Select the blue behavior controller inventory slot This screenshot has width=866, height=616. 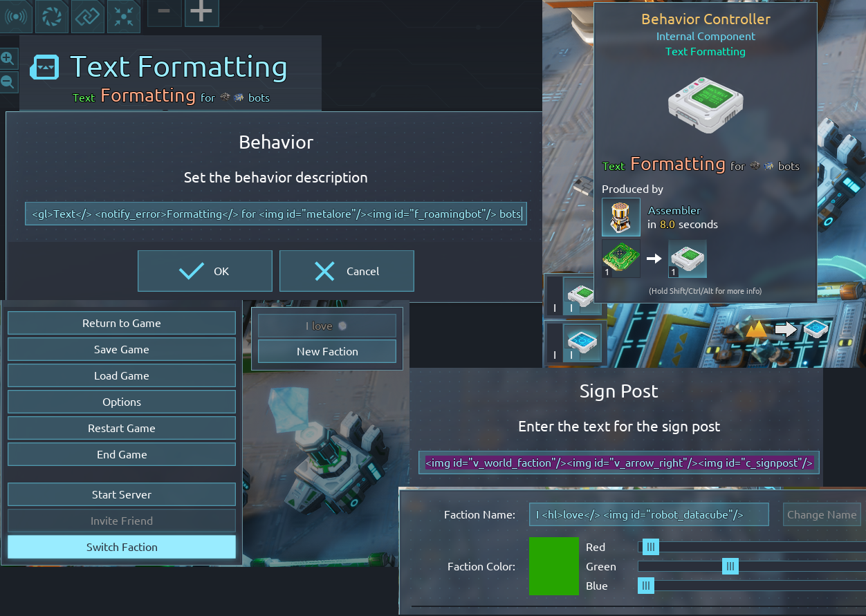click(575, 342)
